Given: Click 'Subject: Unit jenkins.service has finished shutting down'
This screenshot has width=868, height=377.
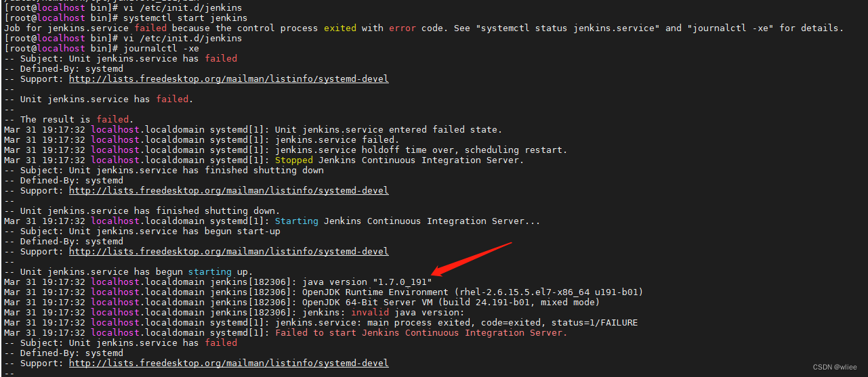Looking at the screenshot, I should click(x=172, y=170).
